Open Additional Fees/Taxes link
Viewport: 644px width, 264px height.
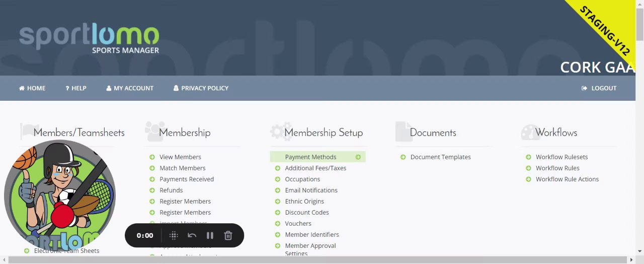coord(315,168)
